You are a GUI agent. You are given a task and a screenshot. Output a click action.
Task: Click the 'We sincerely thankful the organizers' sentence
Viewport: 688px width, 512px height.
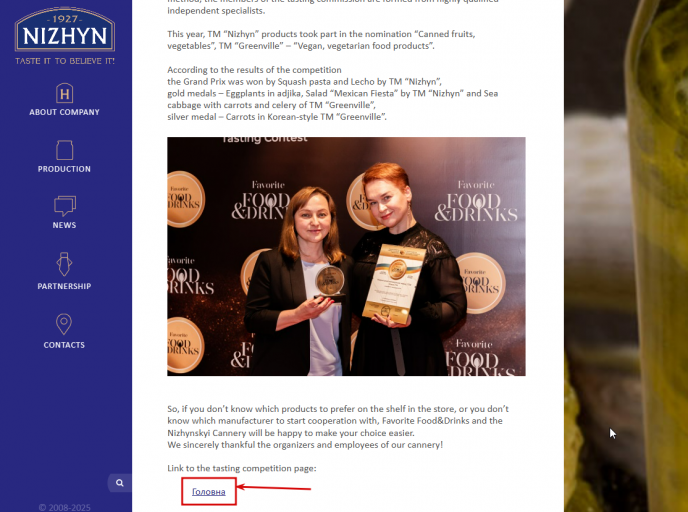305,444
